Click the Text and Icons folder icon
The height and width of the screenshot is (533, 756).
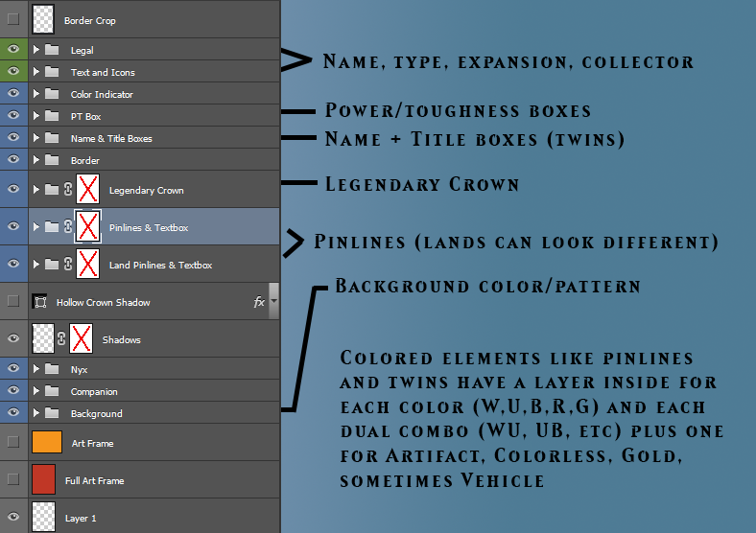(x=52, y=72)
